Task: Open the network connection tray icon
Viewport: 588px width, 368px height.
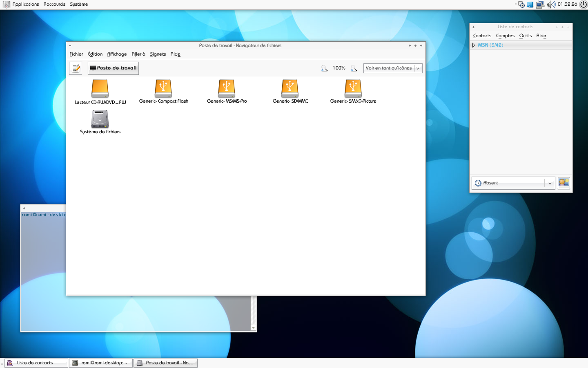Action: pyautogui.click(x=540, y=4)
